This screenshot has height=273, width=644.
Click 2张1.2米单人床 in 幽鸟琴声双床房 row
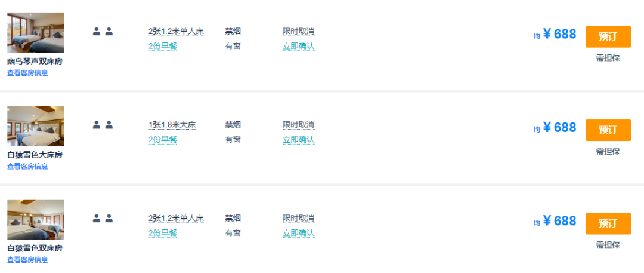[176, 32]
